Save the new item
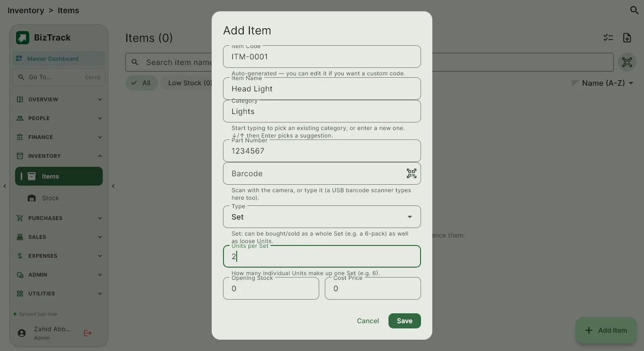Image resolution: width=644 pixels, height=351 pixels. point(405,321)
